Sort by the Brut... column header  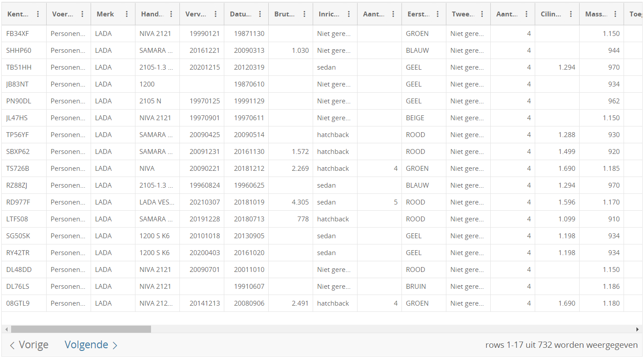click(285, 14)
